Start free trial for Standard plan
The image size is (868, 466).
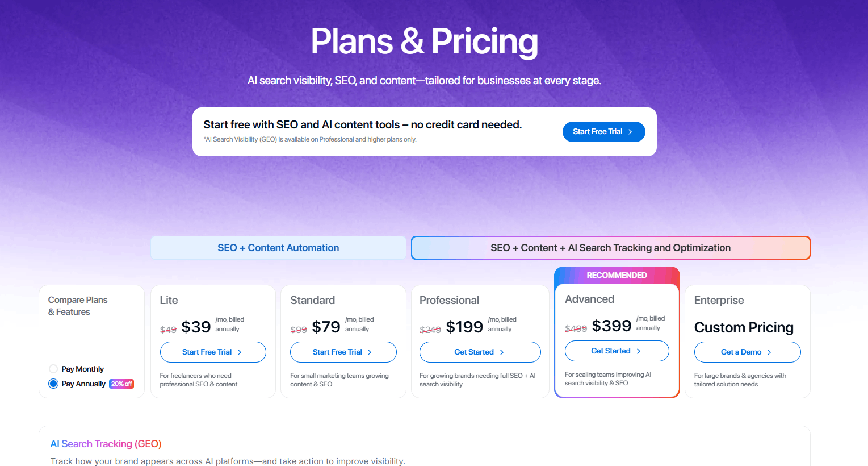343,352
